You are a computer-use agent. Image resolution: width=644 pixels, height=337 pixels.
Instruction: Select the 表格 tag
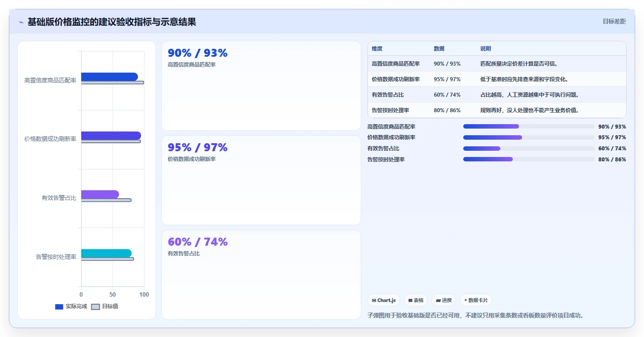tap(416, 300)
